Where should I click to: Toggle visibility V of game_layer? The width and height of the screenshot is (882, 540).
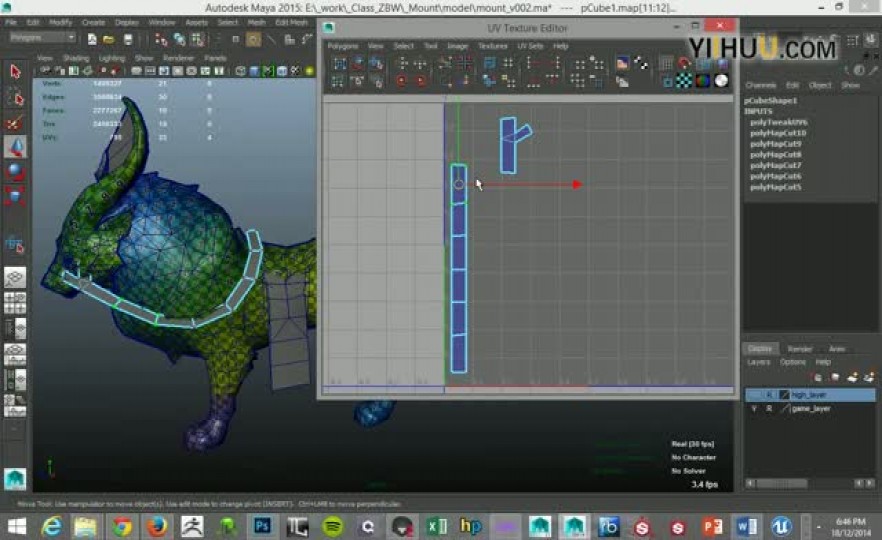(x=754, y=409)
